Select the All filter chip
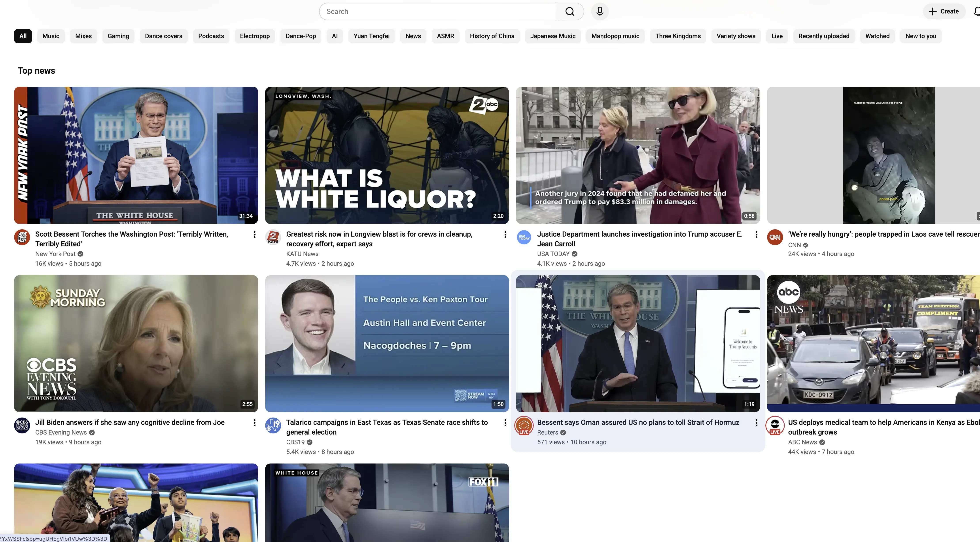980x542 pixels. point(23,36)
